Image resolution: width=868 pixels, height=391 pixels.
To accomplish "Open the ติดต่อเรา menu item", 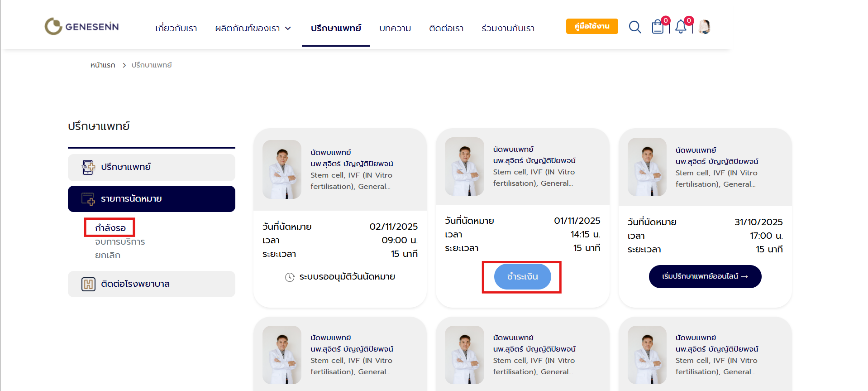I will click(x=446, y=28).
